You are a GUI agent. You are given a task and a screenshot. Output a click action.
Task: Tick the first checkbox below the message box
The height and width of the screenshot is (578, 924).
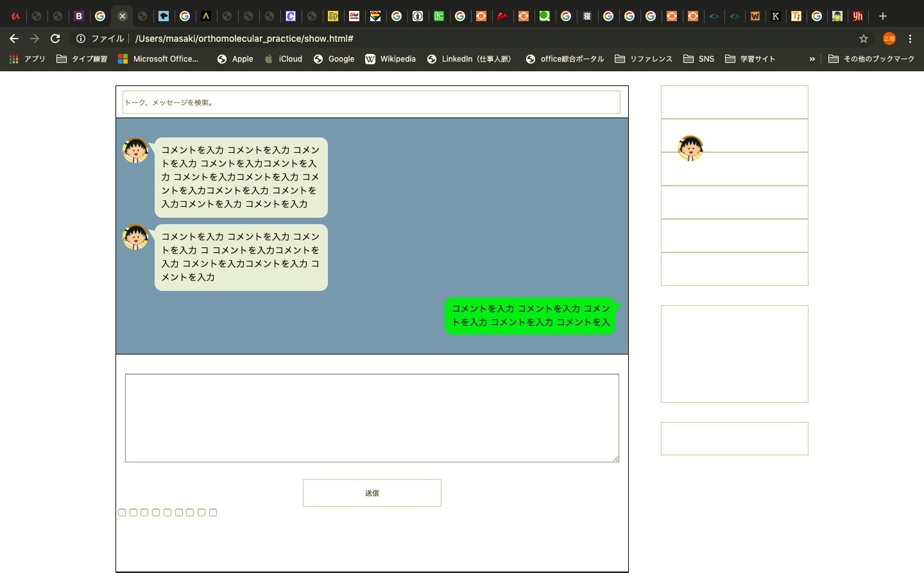[122, 512]
